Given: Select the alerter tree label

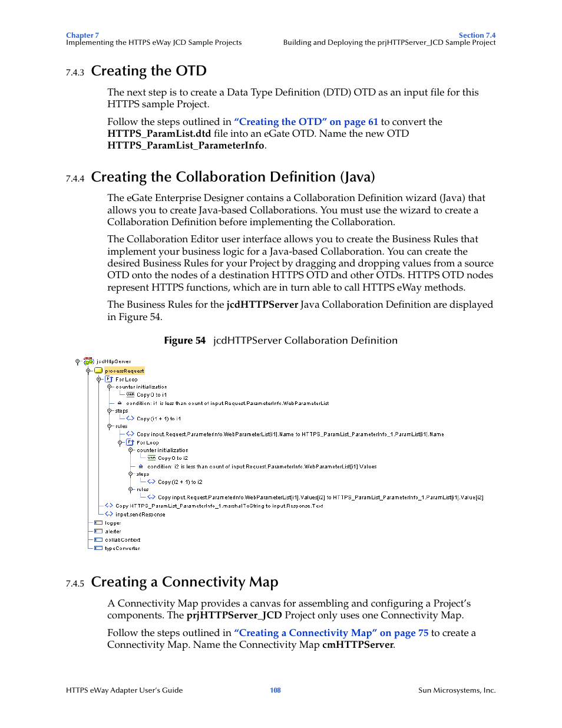Looking at the screenshot, I should click(113, 531).
